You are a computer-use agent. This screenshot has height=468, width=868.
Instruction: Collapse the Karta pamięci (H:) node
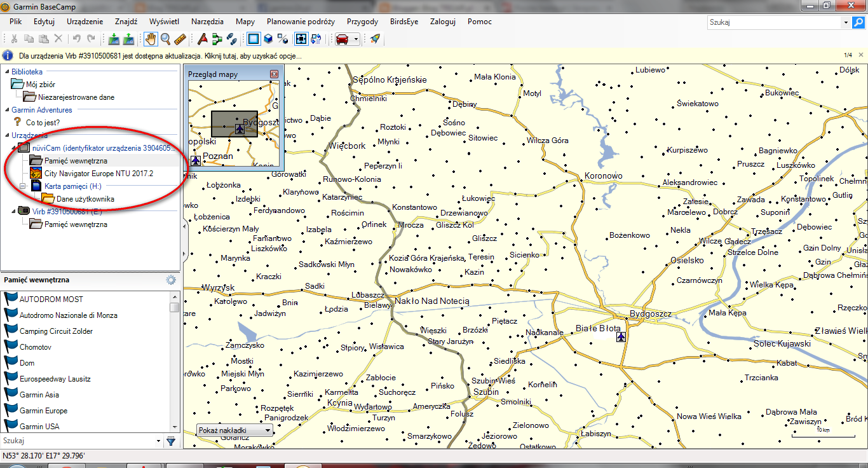pyautogui.click(x=23, y=186)
